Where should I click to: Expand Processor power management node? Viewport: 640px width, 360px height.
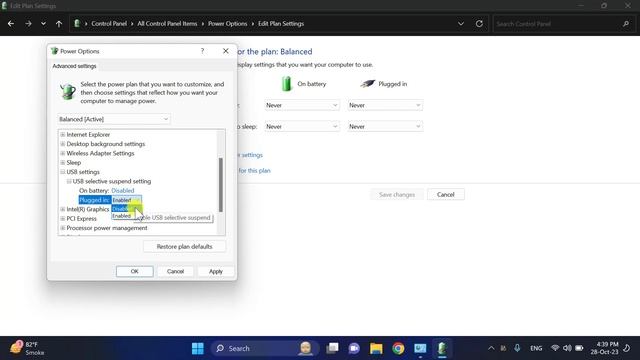(x=62, y=228)
